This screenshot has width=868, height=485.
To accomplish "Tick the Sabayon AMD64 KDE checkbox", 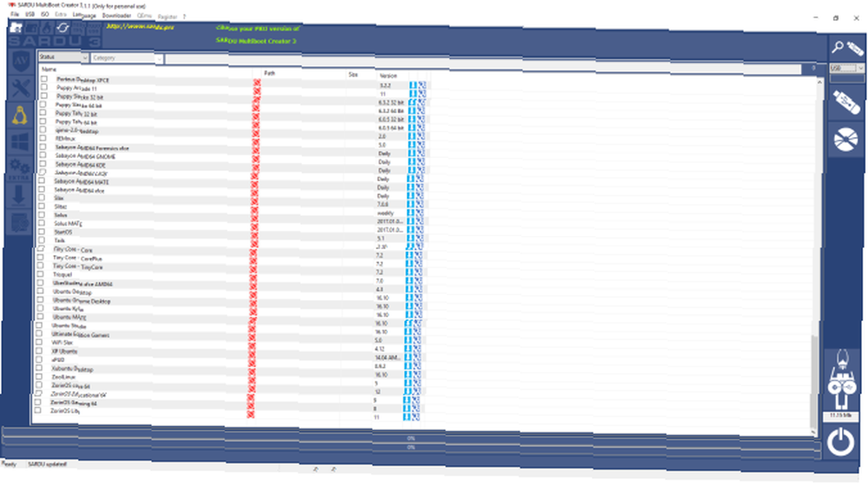I will pyautogui.click(x=43, y=164).
